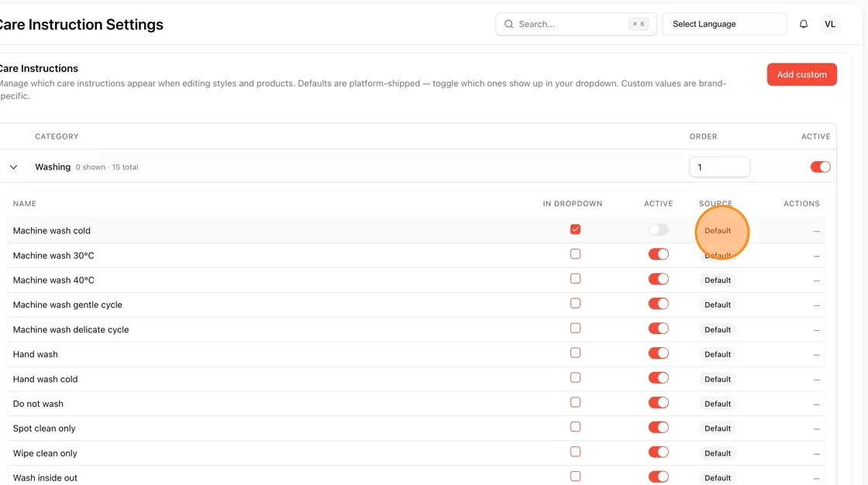Image resolution: width=868 pixels, height=485 pixels.
Task: Click the Default badge for Machine wash 40°C
Action: (718, 280)
